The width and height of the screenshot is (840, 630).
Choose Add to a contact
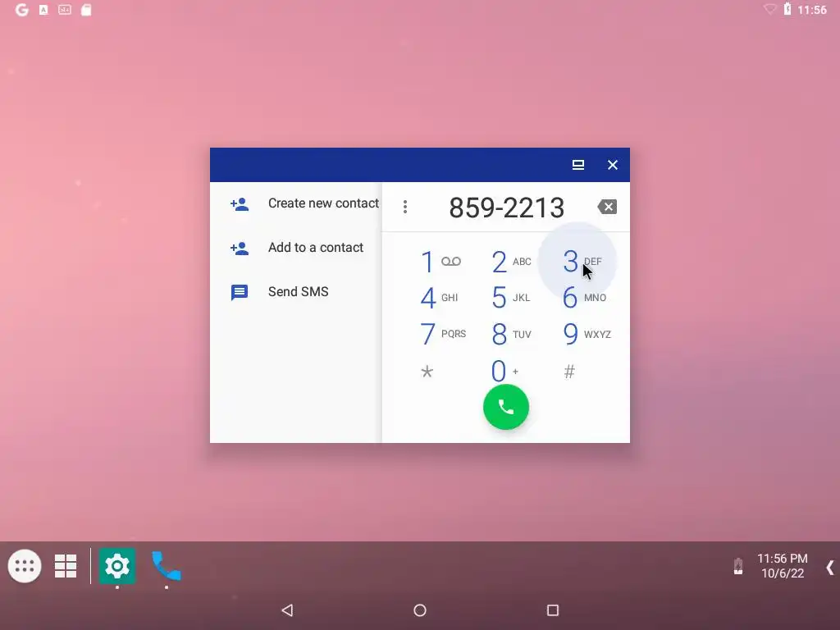coord(295,248)
